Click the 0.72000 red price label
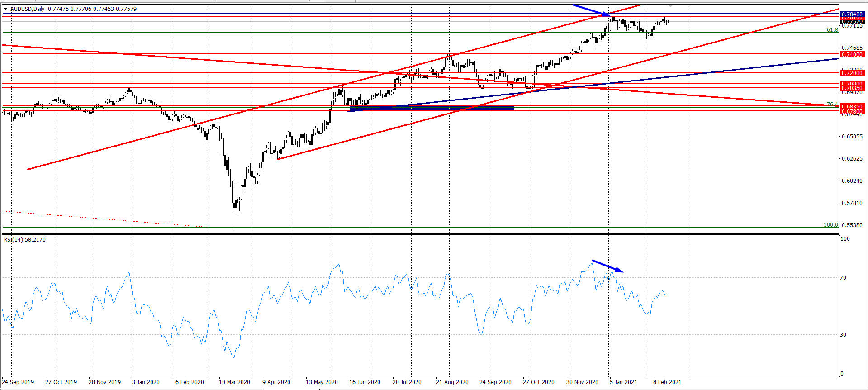Screen dimensions: 868x390 coord(852,73)
